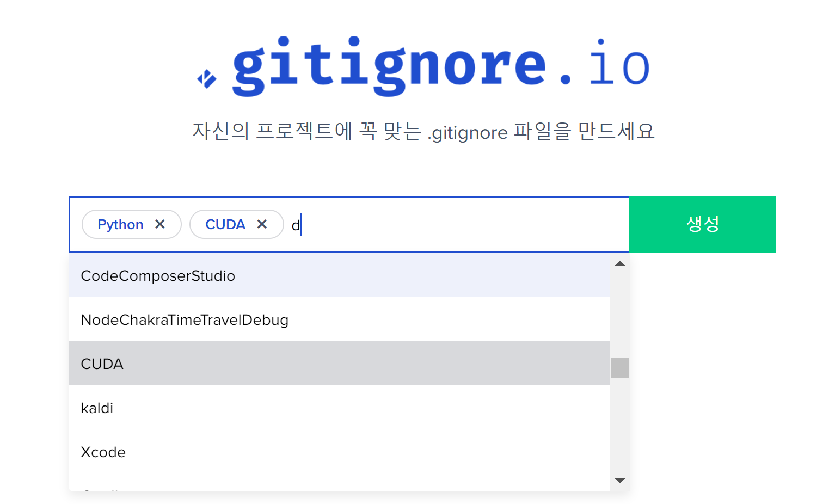Pick the CUDA suggestion in the dropdown

(x=339, y=363)
